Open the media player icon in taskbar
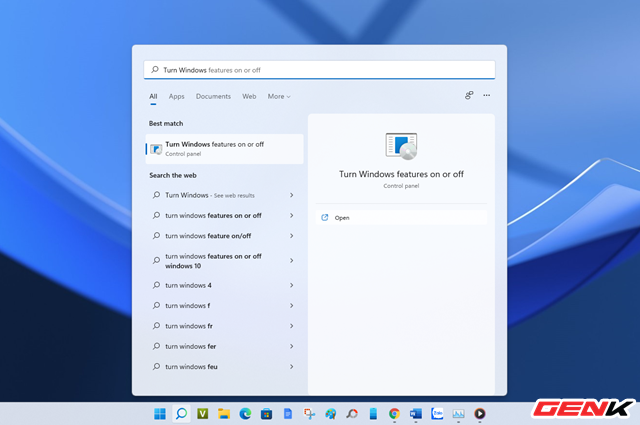 tap(480, 414)
